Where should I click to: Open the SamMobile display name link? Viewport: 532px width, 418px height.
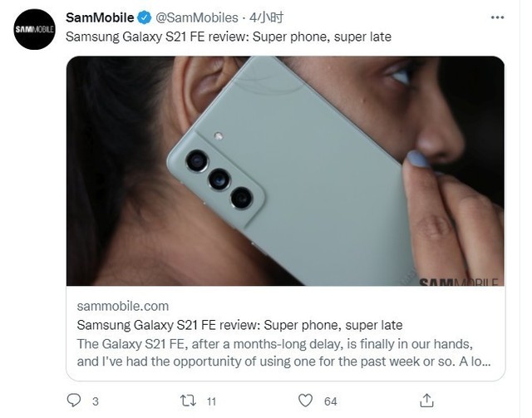[99, 17]
